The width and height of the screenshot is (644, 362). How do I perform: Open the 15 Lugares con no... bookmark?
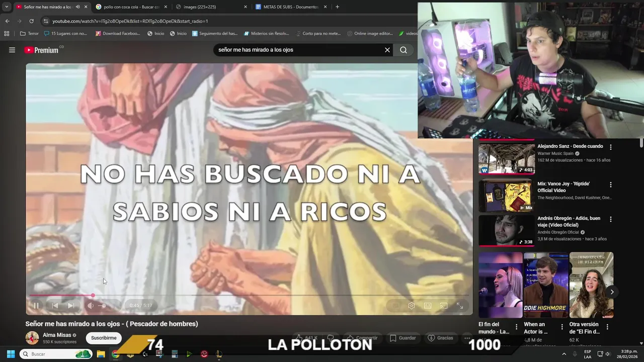[x=65, y=34]
